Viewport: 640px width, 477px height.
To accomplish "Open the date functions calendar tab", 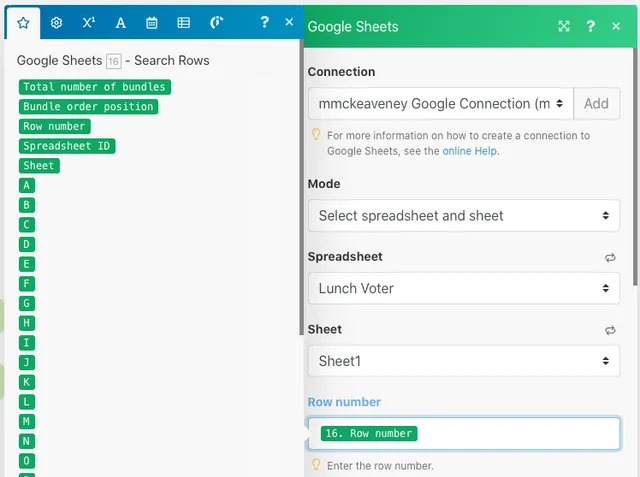I will pos(152,22).
